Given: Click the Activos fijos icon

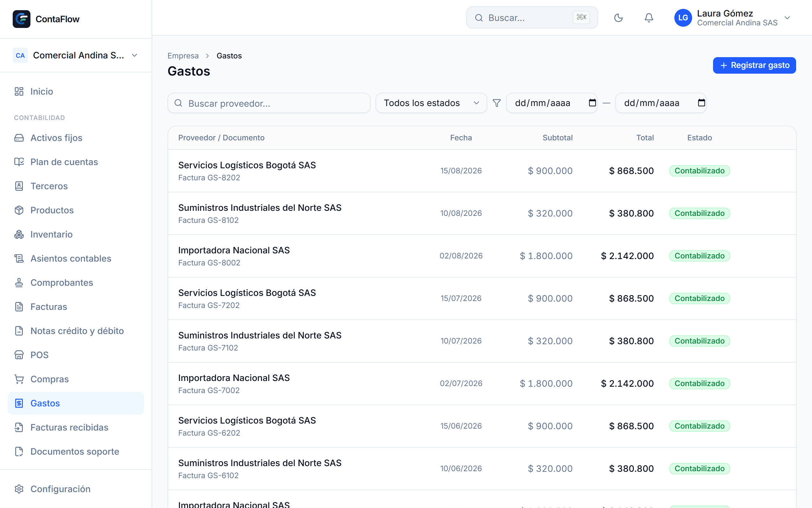Looking at the screenshot, I should [x=19, y=138].
